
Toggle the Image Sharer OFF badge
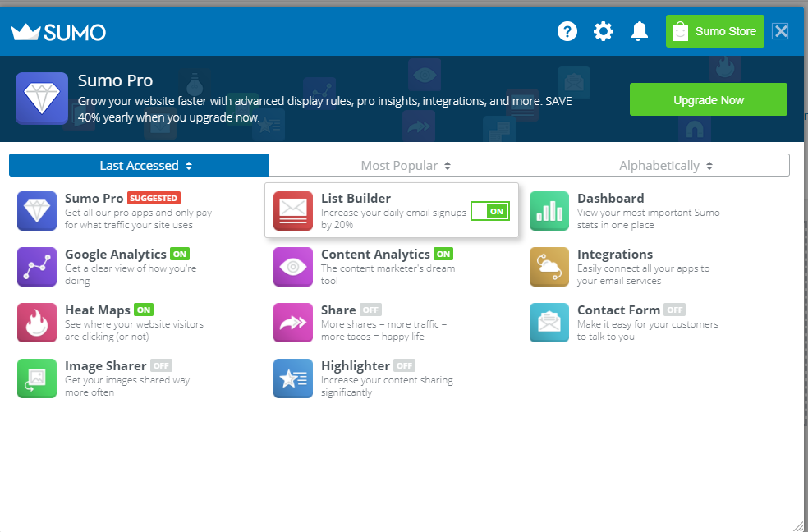(161, 365)
